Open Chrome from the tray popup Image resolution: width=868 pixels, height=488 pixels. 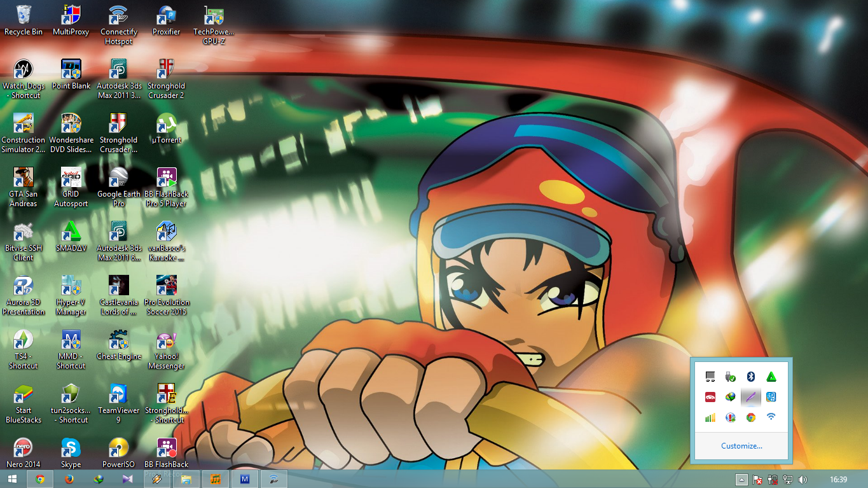click(751, 417)
